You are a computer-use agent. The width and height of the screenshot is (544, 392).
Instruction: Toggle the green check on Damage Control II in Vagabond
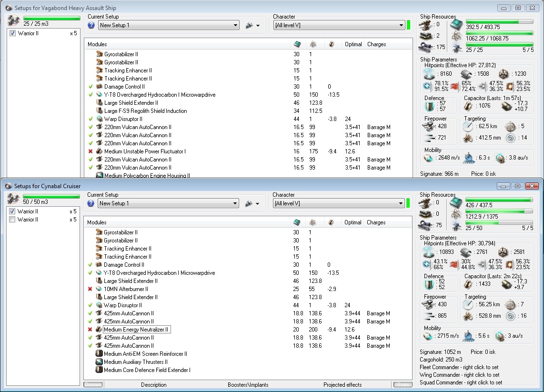click(x=91, y=87)
